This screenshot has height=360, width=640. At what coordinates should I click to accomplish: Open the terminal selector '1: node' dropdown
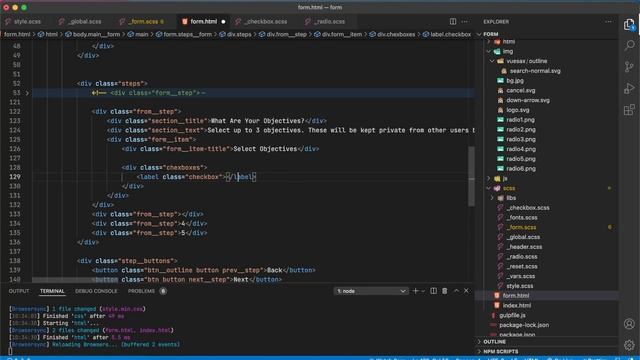pyautogui.click(x=371, y=291)
